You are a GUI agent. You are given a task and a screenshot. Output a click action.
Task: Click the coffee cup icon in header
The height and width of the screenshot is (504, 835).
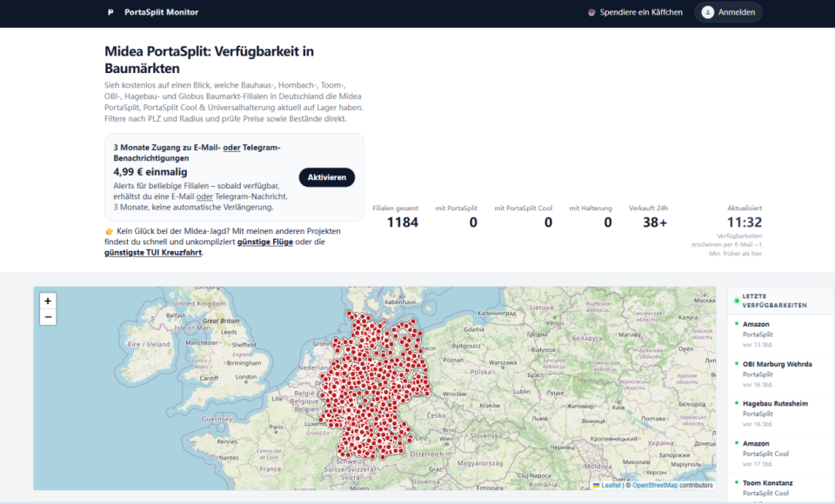(591, 12)
